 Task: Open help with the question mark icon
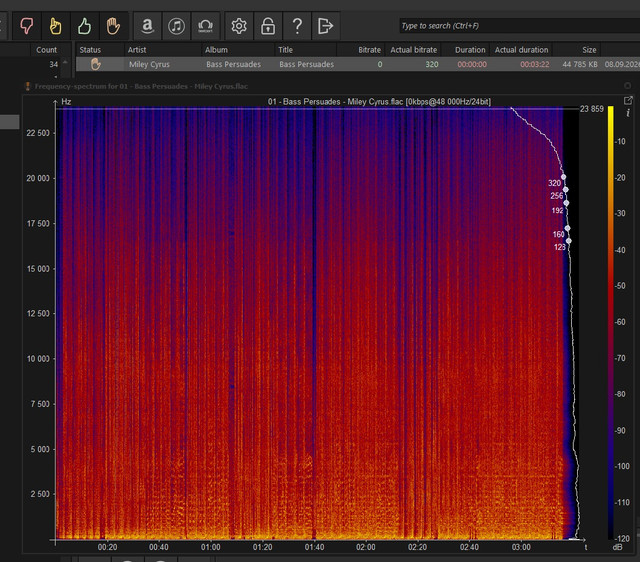[x=297, y=26]
